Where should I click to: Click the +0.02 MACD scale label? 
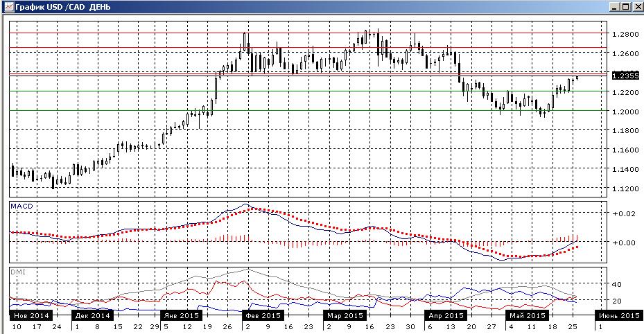pos(623,214)
